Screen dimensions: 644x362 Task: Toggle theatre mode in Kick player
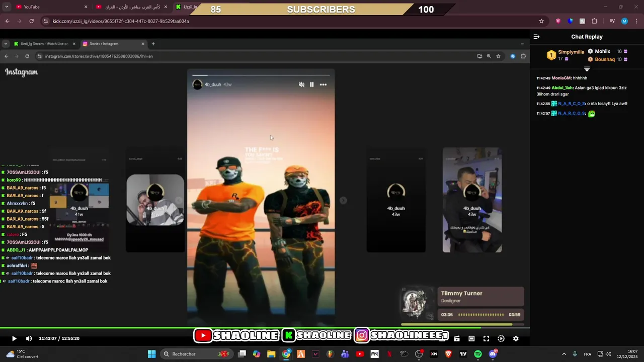471,338
